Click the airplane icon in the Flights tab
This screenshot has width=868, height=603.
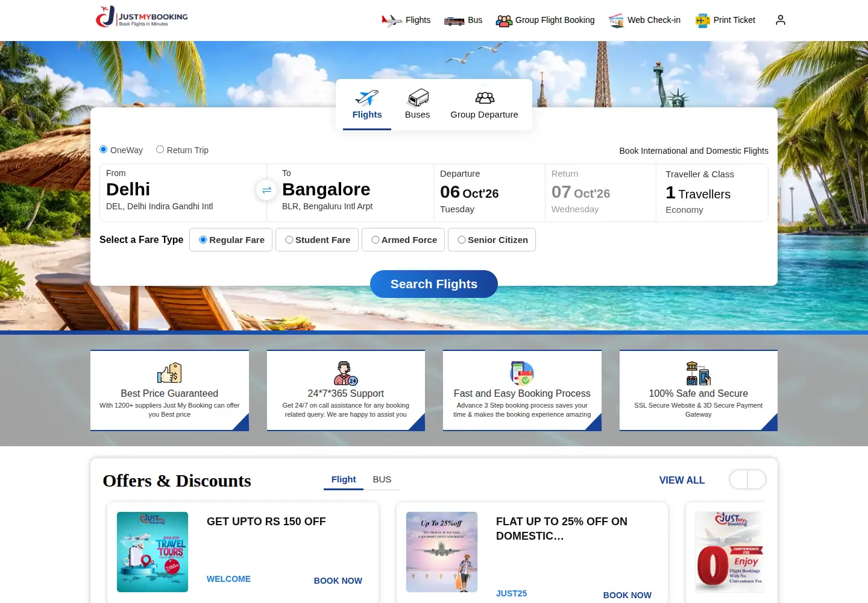point(367,98)
